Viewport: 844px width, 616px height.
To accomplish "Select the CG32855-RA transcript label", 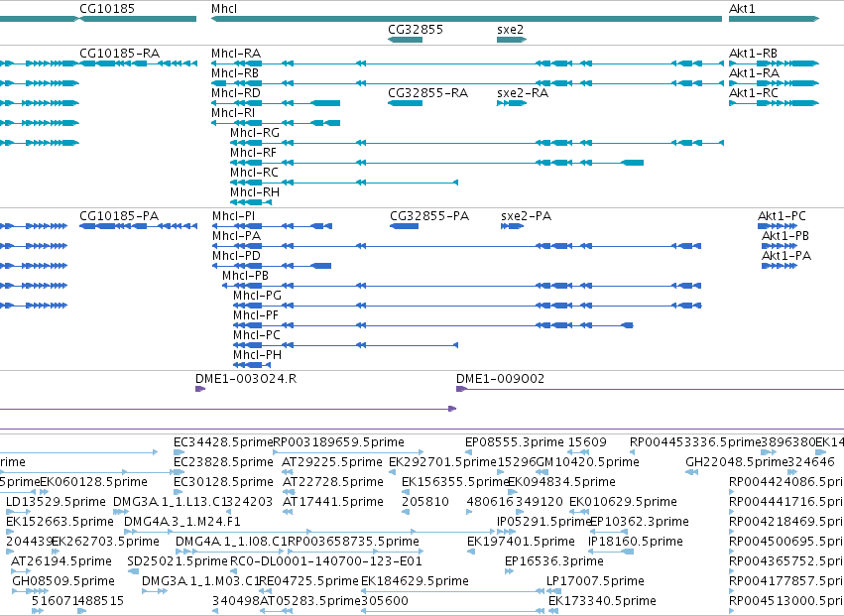I will 427,93.
